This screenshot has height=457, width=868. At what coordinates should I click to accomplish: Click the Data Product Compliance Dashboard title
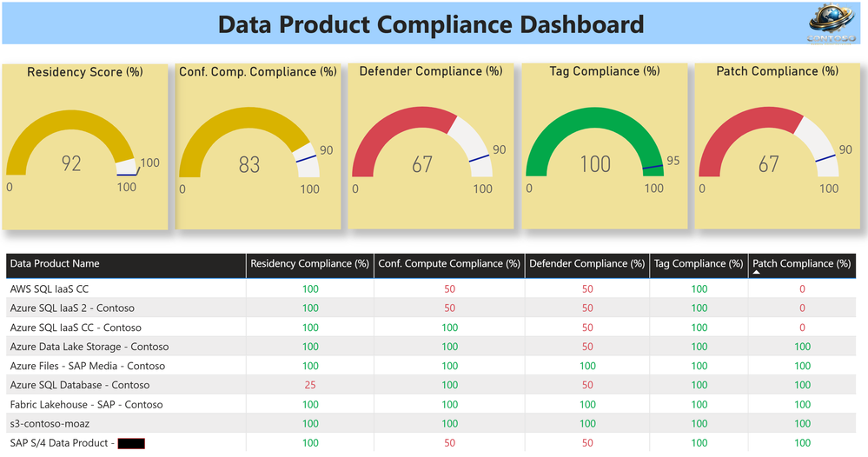[x=431, y=24]
